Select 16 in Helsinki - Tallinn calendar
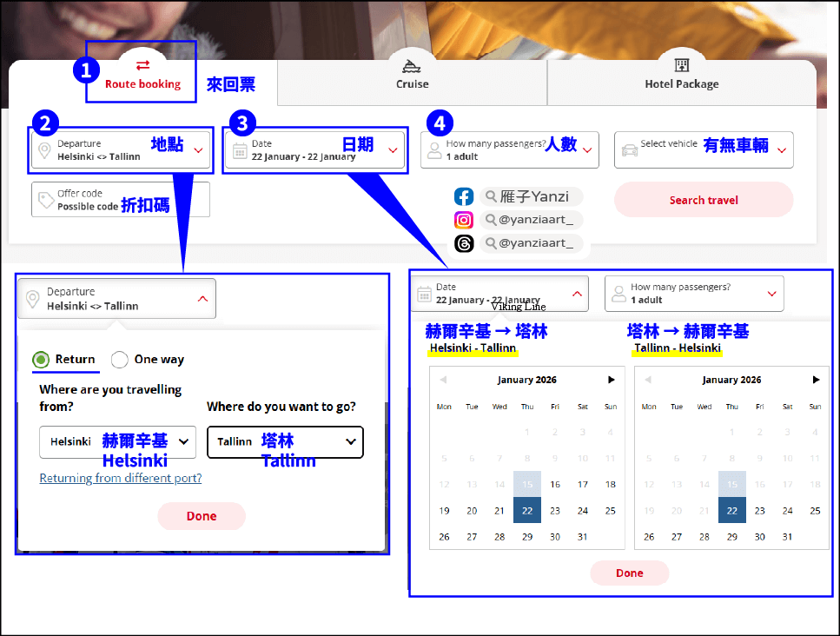The image size is (840, 636). [555, 484]
